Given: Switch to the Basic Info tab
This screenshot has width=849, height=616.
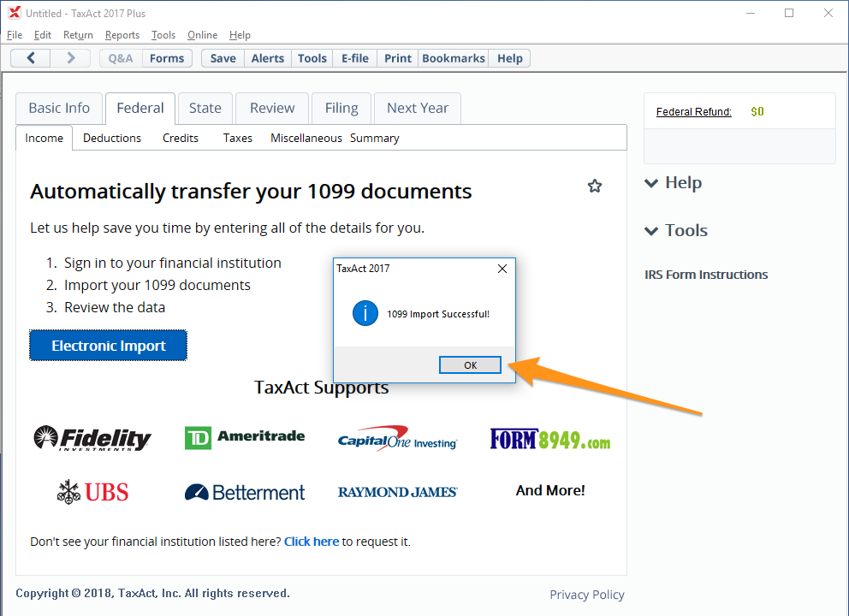Looking at the screenshot, I should 59,109.
